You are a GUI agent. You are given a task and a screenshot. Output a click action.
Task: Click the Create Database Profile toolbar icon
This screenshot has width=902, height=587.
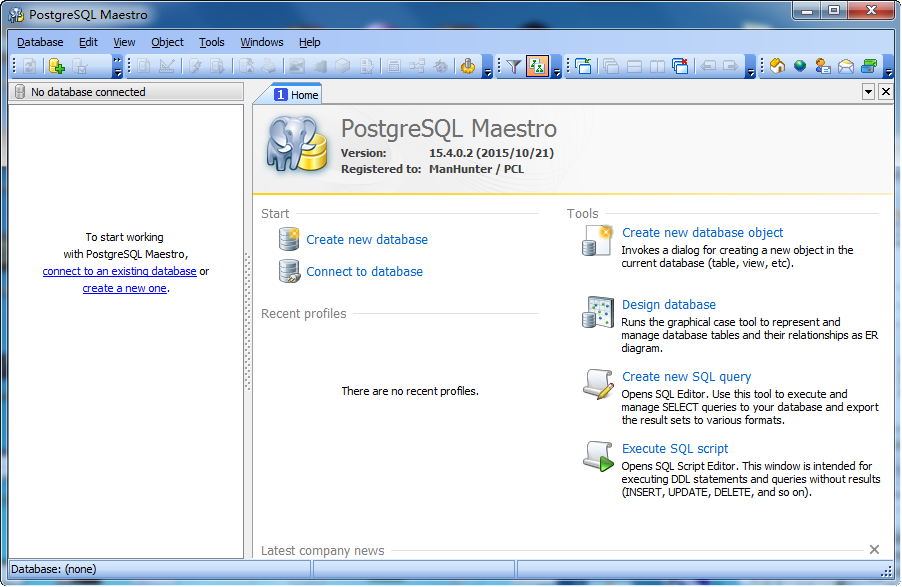click(56, 66)
